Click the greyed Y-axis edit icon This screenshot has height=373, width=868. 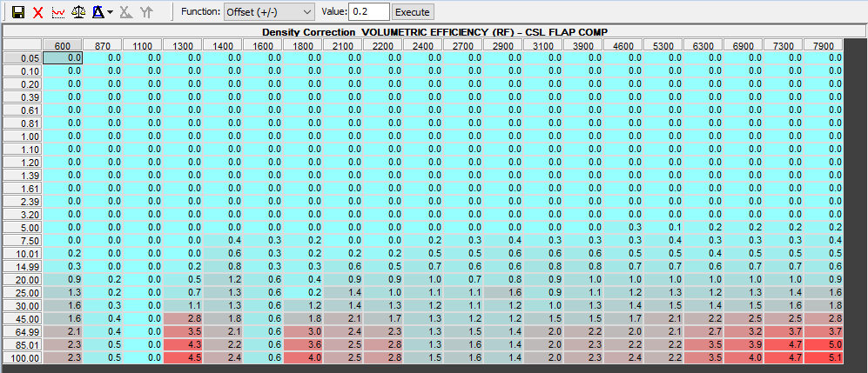pos(146,12)
